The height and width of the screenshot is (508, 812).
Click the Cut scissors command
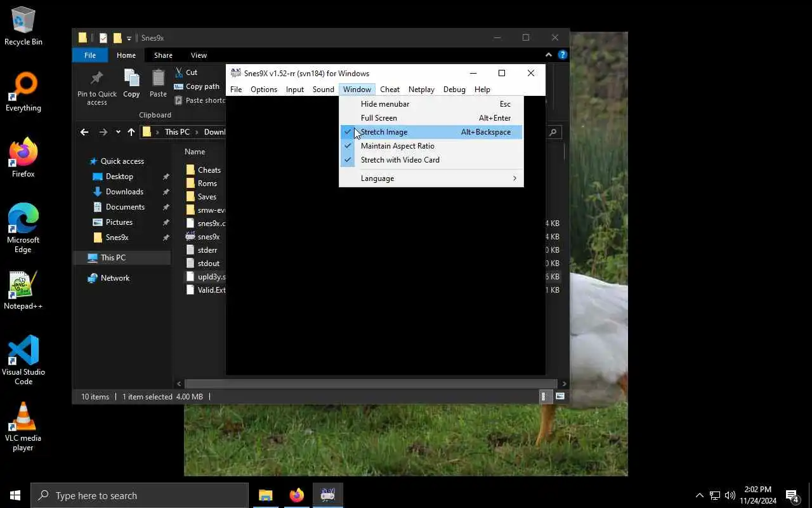pos(186,72)
